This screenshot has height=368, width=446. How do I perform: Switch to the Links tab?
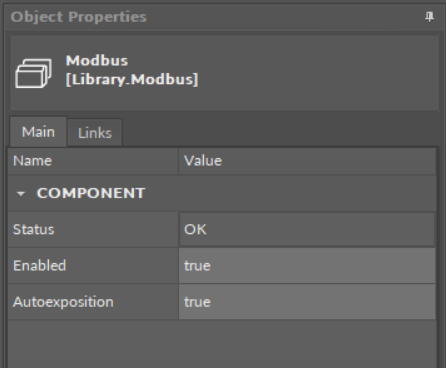click(x=95, y=133)
